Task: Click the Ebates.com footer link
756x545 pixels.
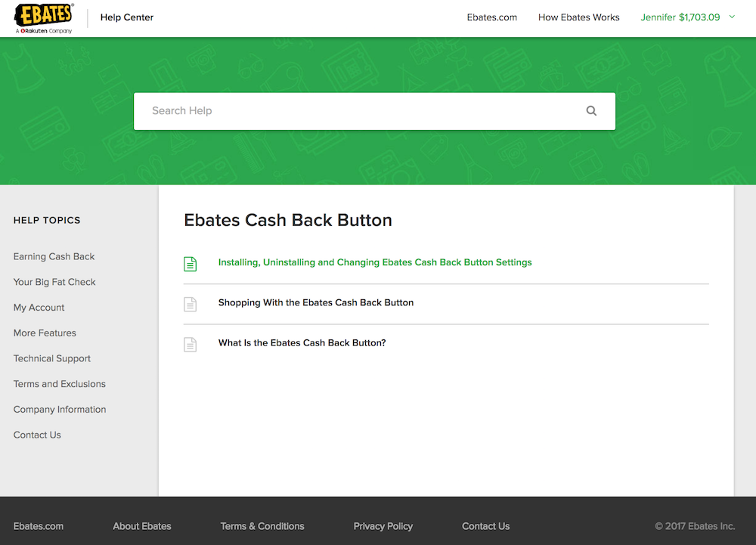Action: coord(38,526)
